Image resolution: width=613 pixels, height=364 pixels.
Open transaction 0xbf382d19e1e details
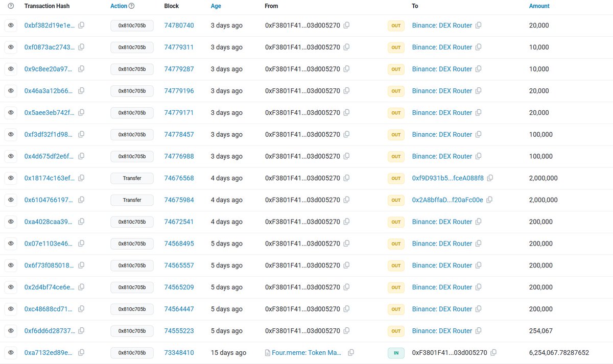[x=50, y=26]
